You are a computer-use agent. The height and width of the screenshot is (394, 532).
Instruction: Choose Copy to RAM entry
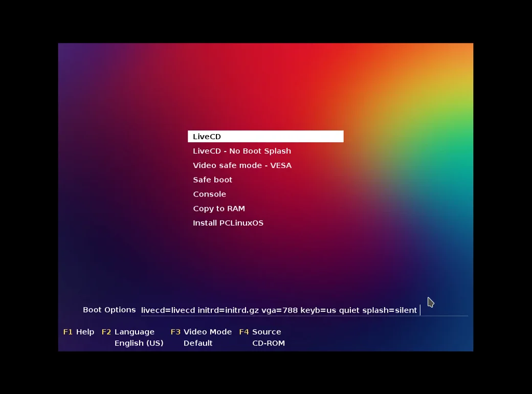(x=219, y=209)
